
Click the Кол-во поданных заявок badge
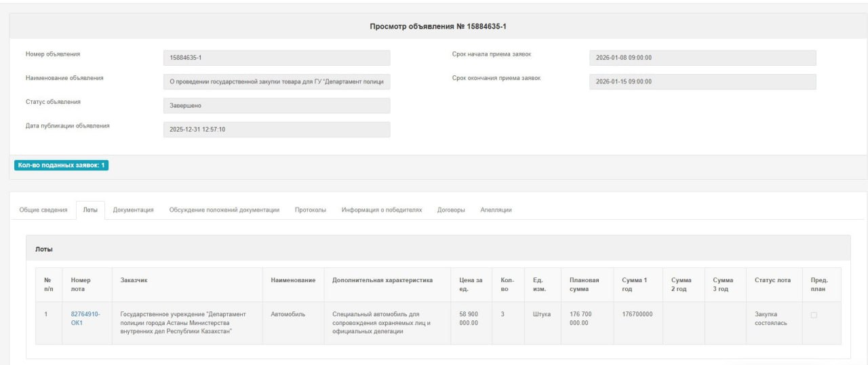click(61, 166)
